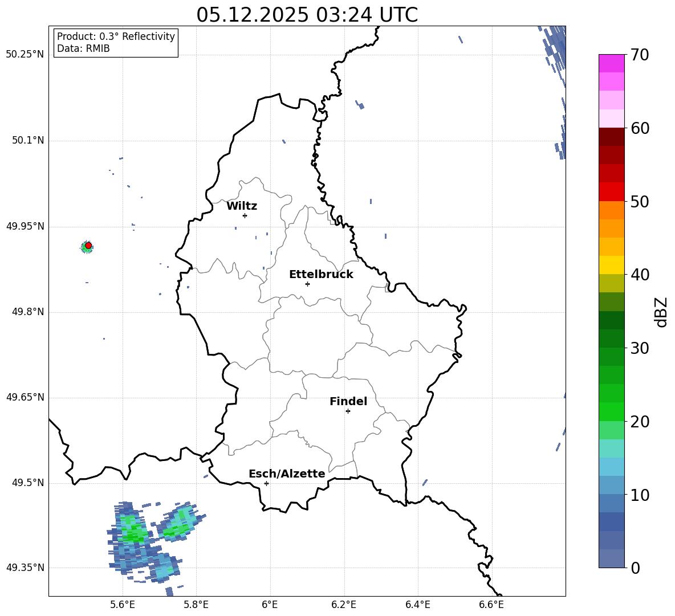Click the Esch/Alzette city label
The height and width of the screenshot is (616, 675).
click(287, 474)
